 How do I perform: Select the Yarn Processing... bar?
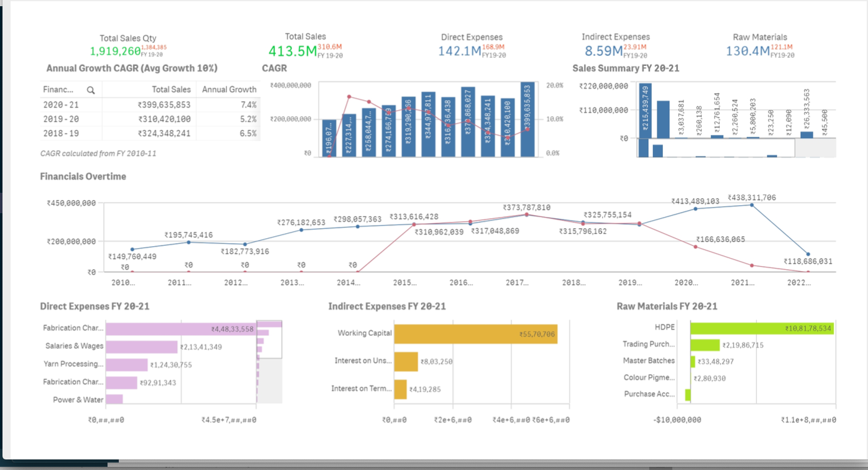tap(127, 364)
